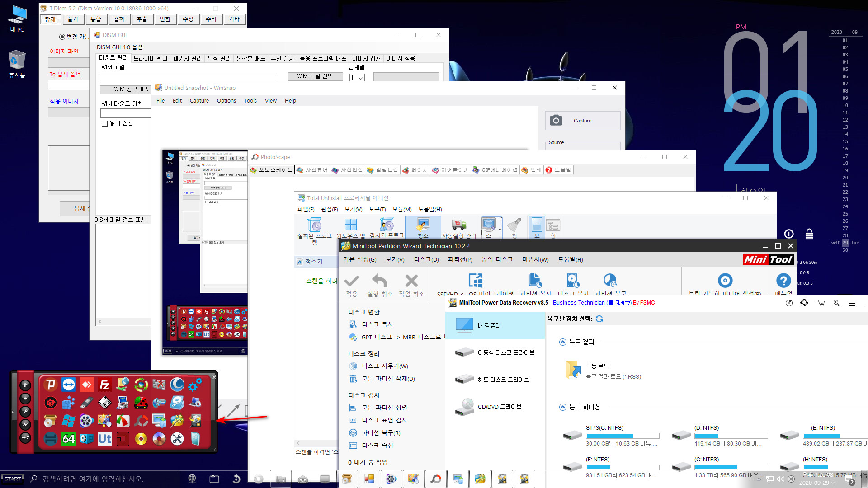Open the Partition menu in Partition Wizard
This screenshot has height=488, width=868.
(460, 259)
